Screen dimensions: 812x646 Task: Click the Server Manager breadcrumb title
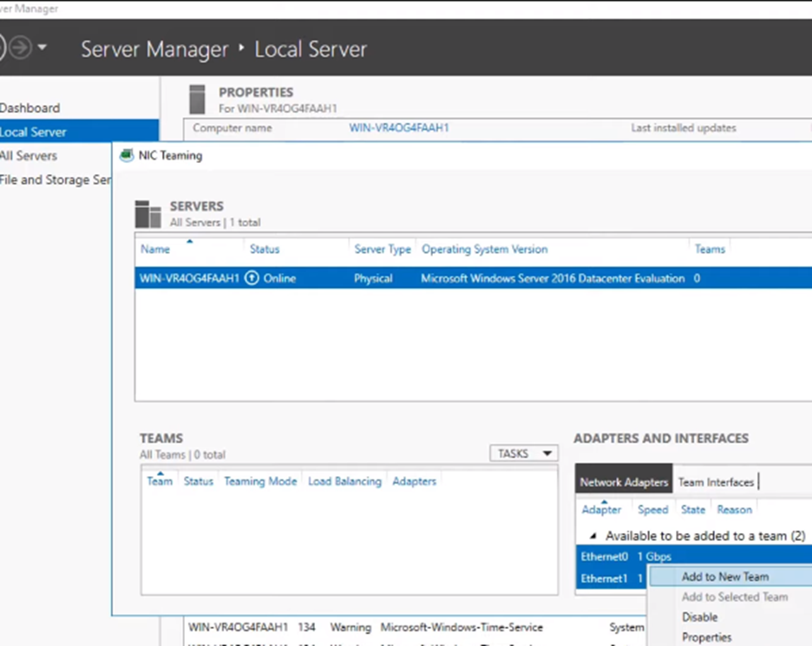[154, 49]
